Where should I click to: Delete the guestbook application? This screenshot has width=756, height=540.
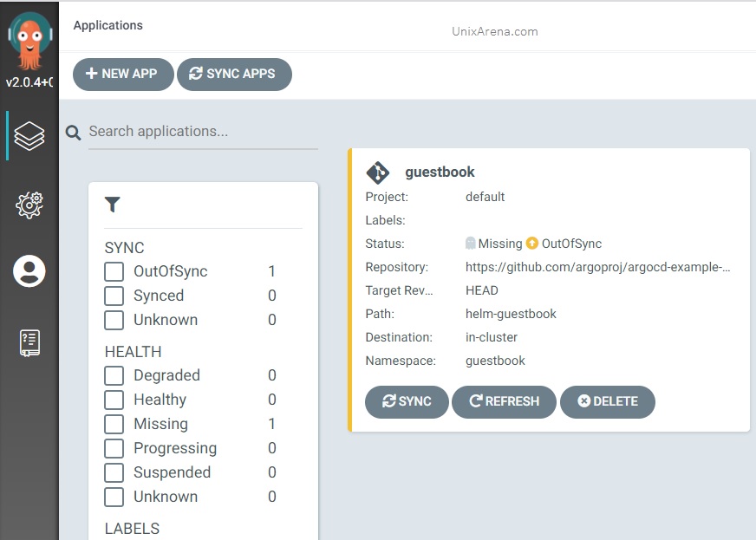tap(608, 401)
